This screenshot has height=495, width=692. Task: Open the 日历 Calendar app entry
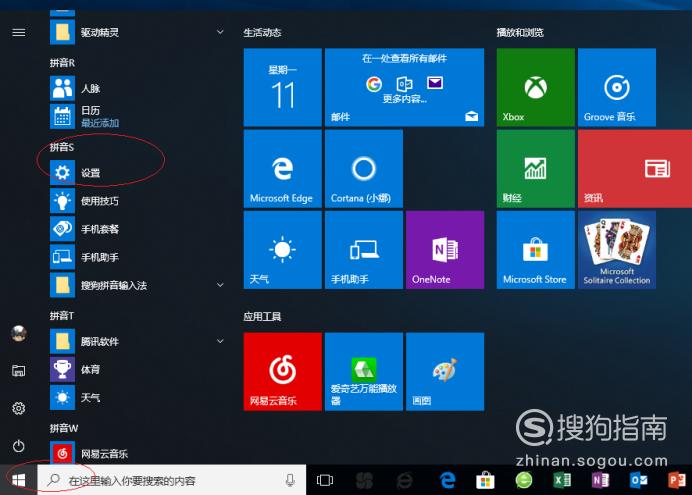[138, 116]
